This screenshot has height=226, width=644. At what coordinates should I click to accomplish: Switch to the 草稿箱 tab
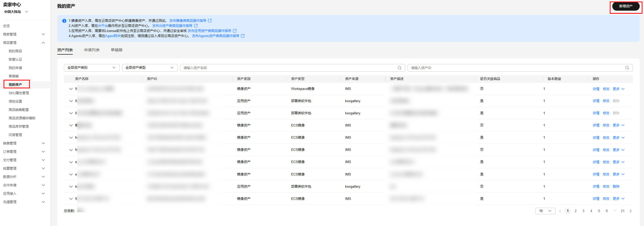click(116, 50)
